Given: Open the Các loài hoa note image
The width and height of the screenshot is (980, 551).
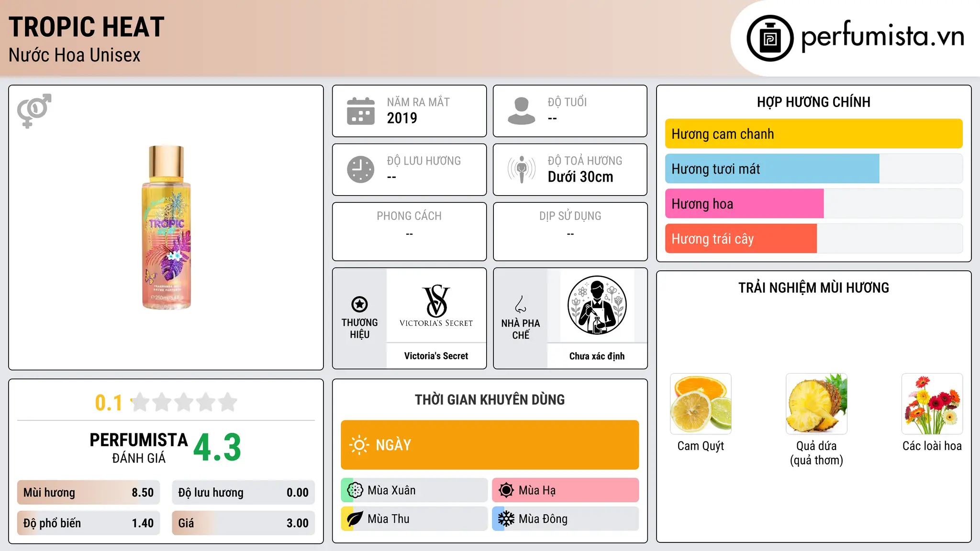Looking at the screenshot, I should (x=932, y=404).
